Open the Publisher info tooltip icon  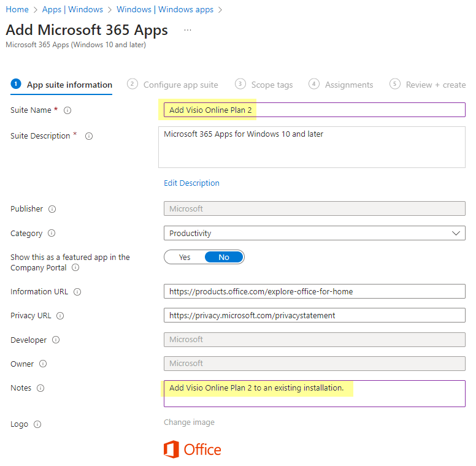(52, 209)
